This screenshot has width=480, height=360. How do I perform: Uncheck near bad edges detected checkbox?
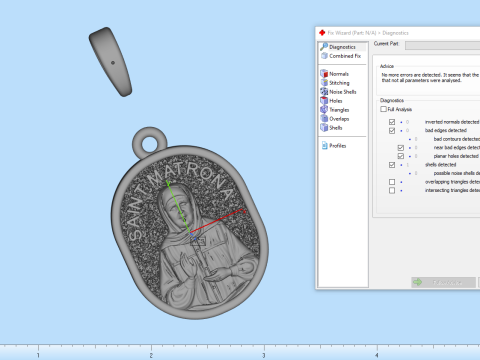(401, 148)
